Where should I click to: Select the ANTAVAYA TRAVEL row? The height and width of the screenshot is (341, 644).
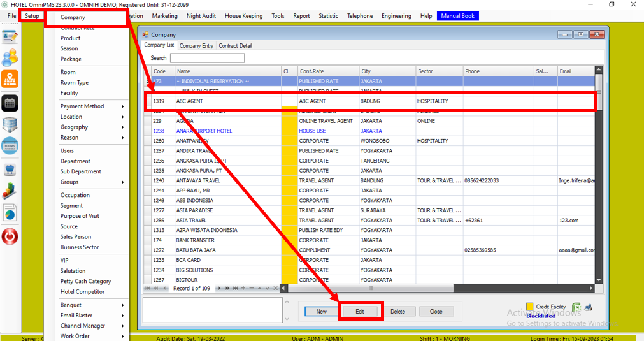(369, 180)
